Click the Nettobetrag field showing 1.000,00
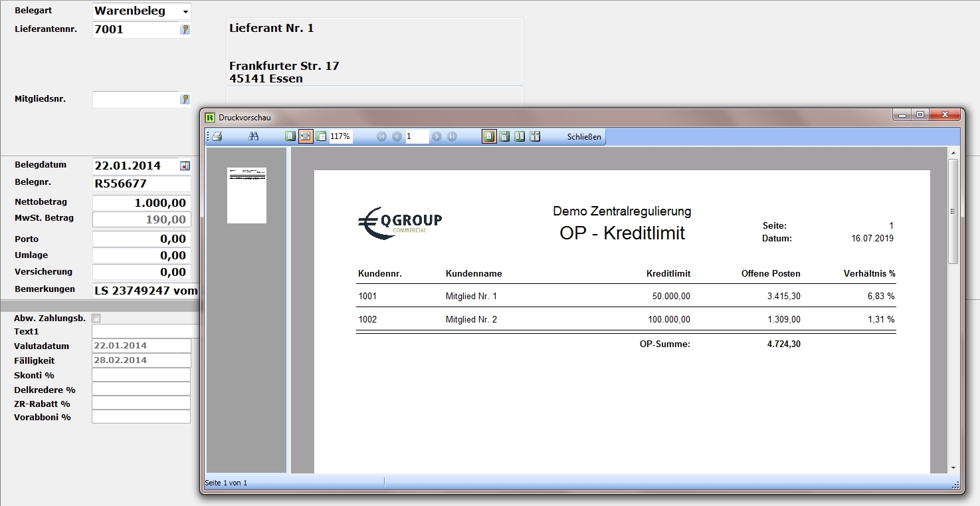 tap(142, 203)
